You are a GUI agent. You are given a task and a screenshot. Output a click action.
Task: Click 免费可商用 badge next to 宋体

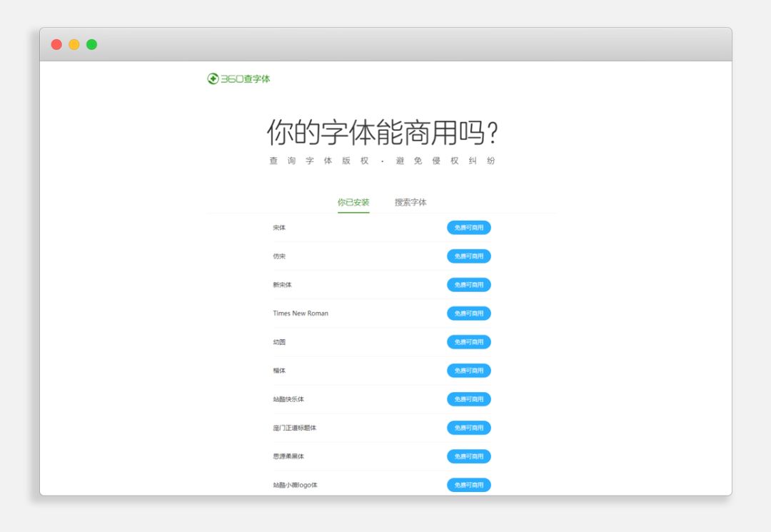[468, 227]
